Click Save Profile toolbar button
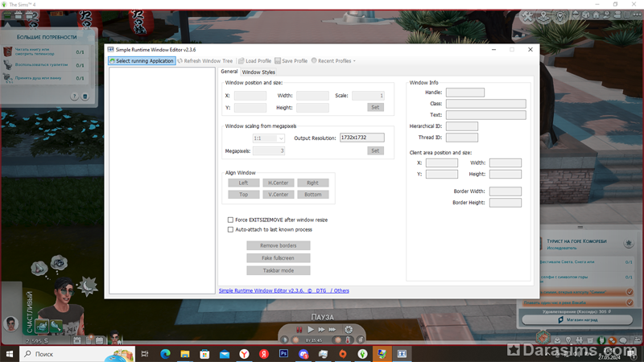Screen dimensions: 644x362 pos(291,61)
